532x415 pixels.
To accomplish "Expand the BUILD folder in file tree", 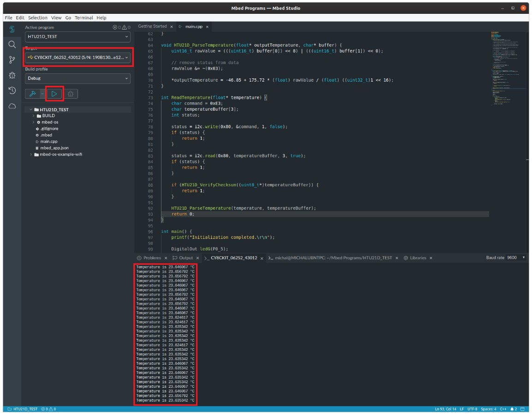I will click(48, 116).
